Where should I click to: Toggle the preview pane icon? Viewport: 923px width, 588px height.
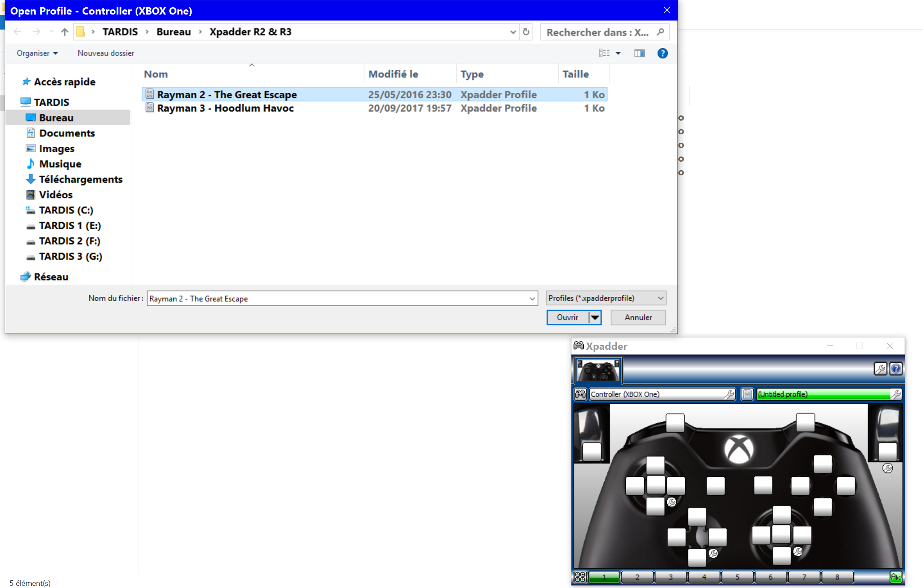[x=639, y=53]
